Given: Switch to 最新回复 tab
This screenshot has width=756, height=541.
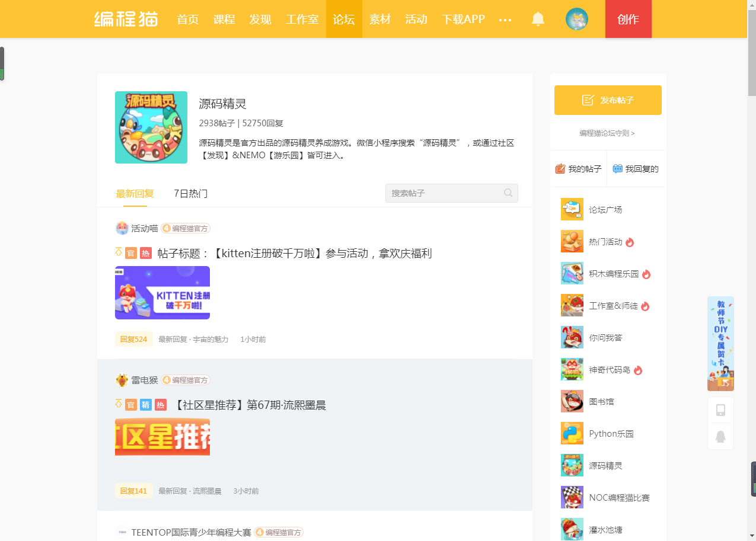Looking at the screenshot, I should coord(135,194).
